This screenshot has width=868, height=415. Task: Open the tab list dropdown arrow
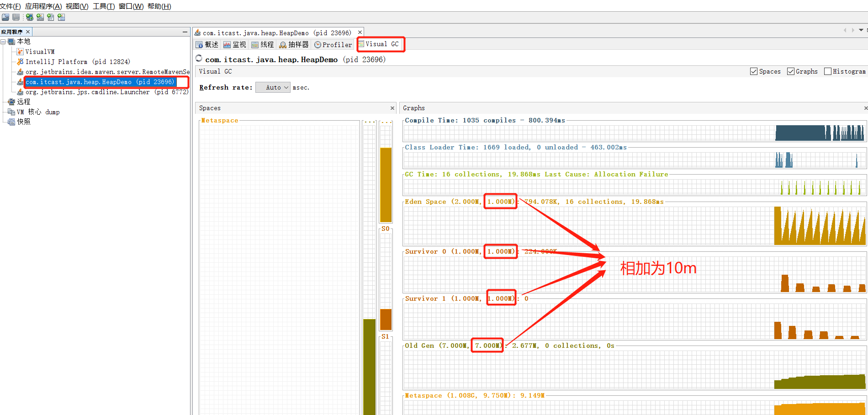[x=861, y=30]
